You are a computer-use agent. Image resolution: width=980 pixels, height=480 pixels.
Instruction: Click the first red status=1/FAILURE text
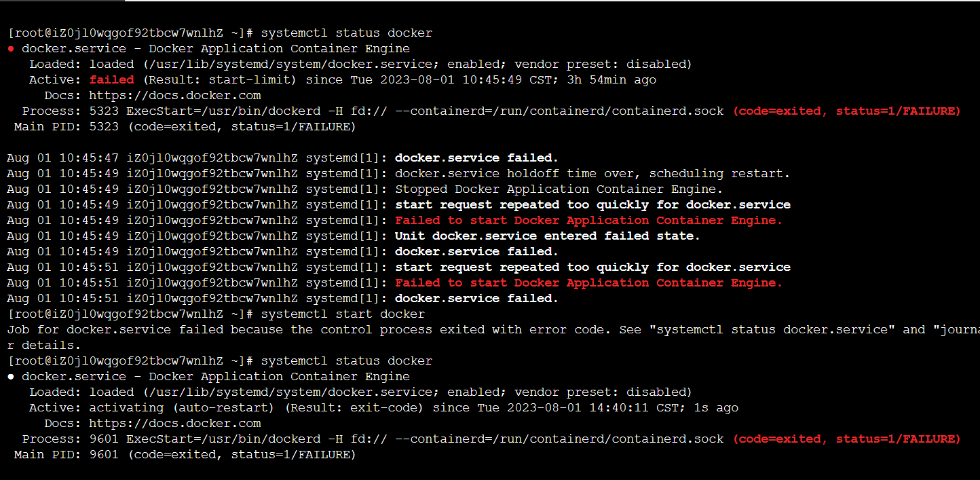[x=897, y=111]
